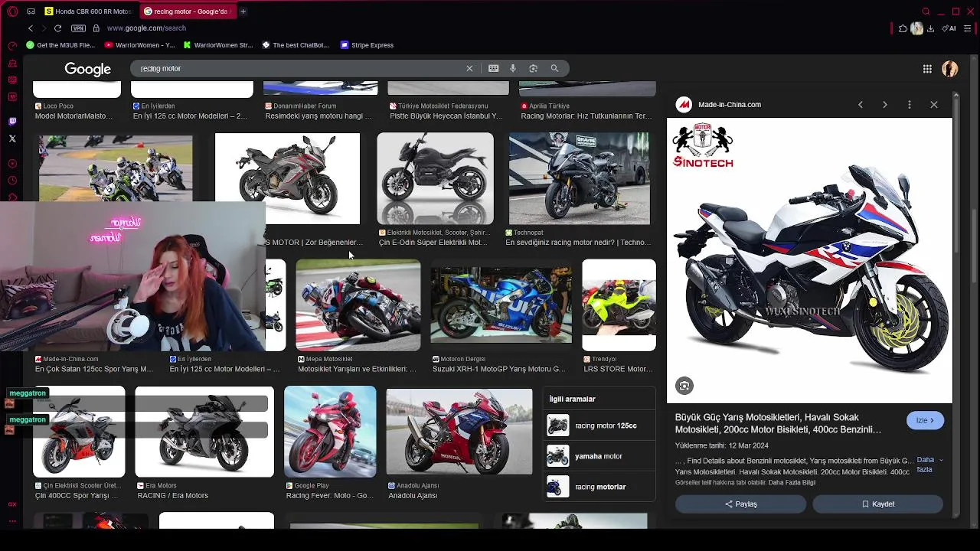The width and height of the screenshot is (980, 551).
Task: Open the Technopat black motorcycle thumbnail
Action: point(579,178)
